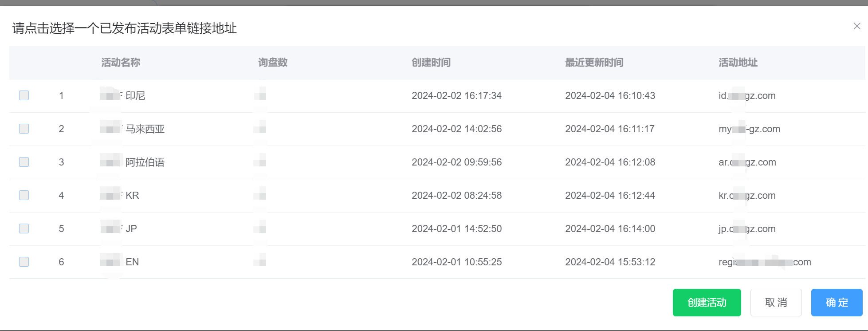Enable the checkbox for the KR row
The height and width of the screenshot is (331, 868).
click(24, 195)
